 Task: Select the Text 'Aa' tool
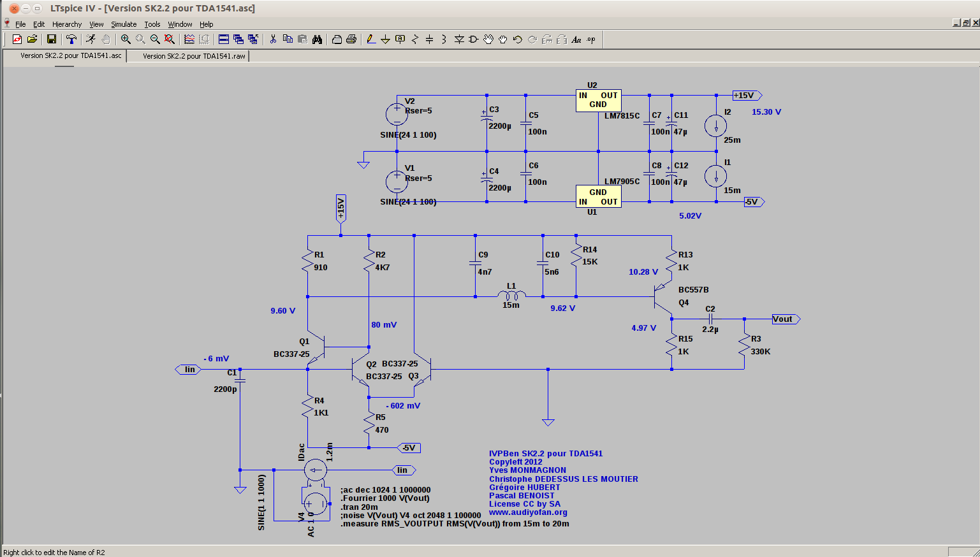point(576,39)
